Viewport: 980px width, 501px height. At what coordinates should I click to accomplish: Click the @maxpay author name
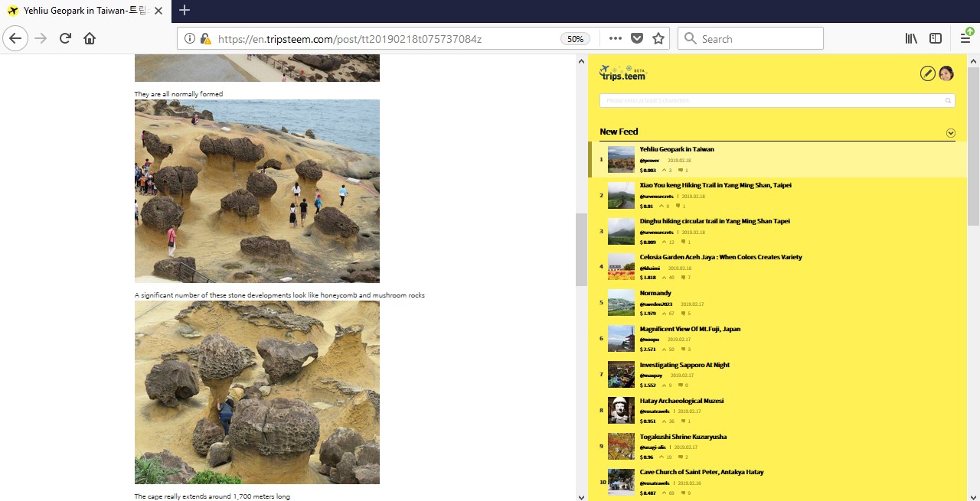pyautogui.click(x=651, y=375)
